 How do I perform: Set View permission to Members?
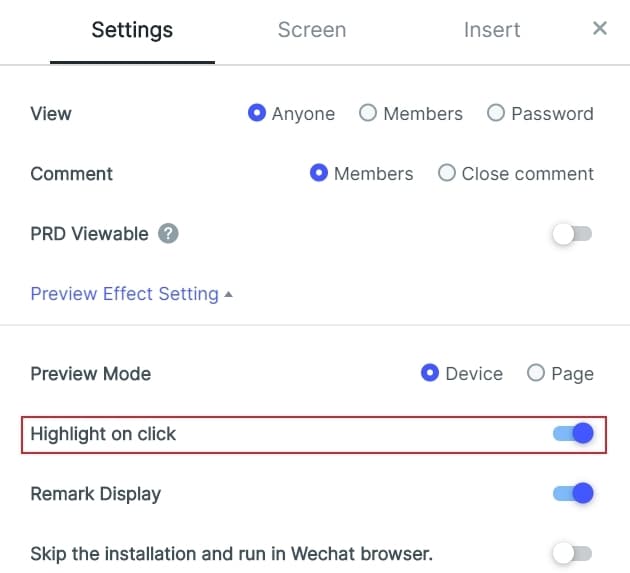click(368, 114)
